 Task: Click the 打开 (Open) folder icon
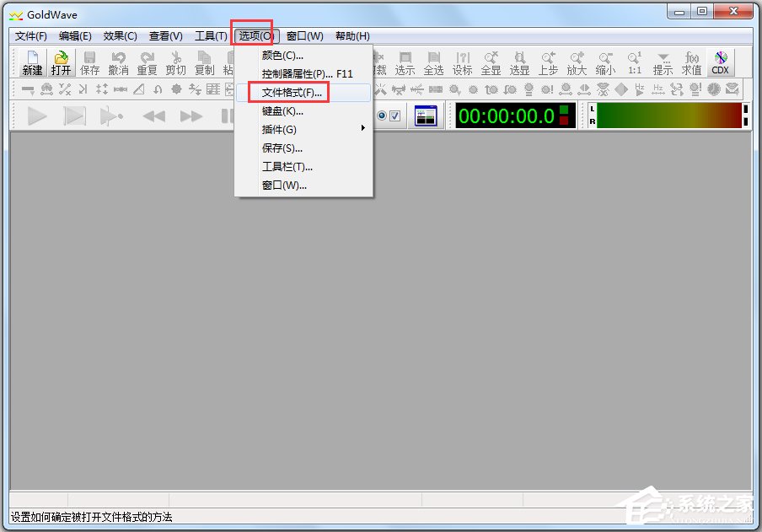(x=62, y=62)
